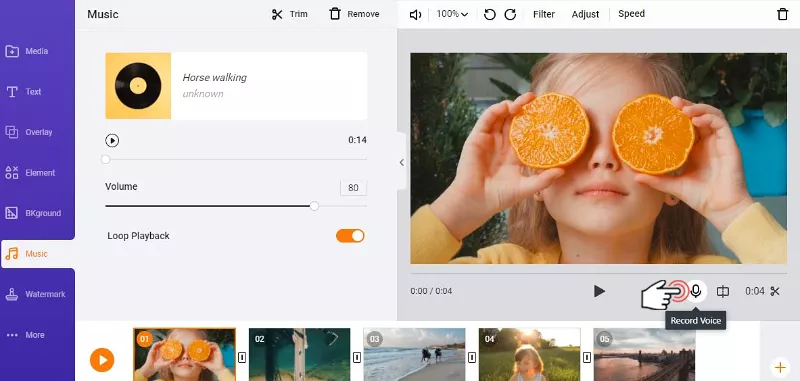Play the video preview
The height and width of the screenshot is (381, 800).
[x=599, y=291]
